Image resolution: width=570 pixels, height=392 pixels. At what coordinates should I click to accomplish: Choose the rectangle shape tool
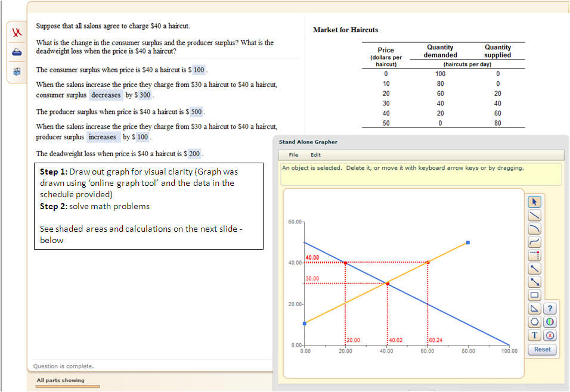tap(535, 294)
